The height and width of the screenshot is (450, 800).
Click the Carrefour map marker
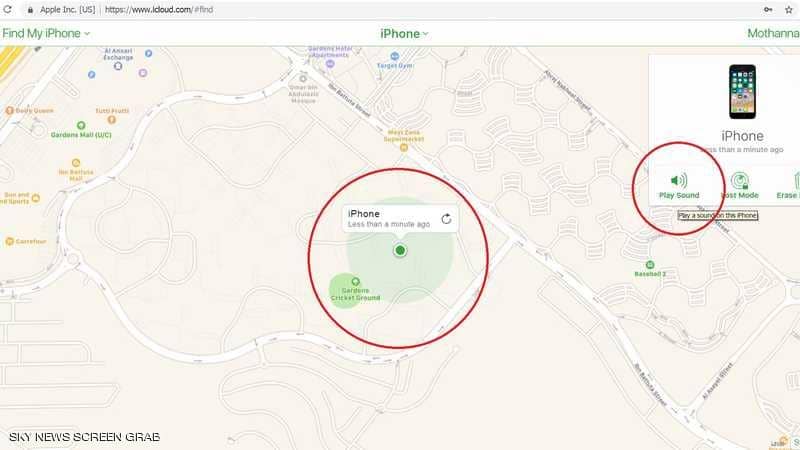(10, 241)
